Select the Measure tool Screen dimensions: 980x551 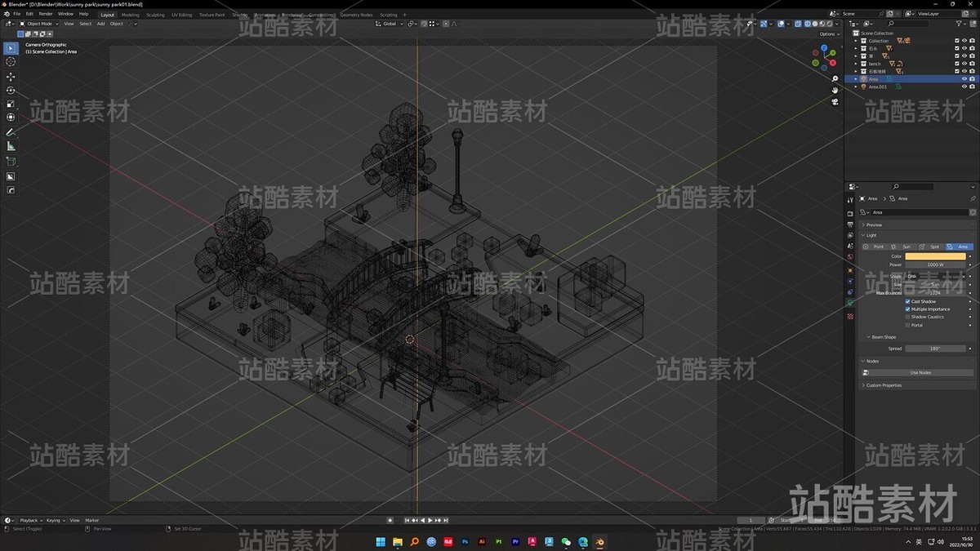[11, 146]
